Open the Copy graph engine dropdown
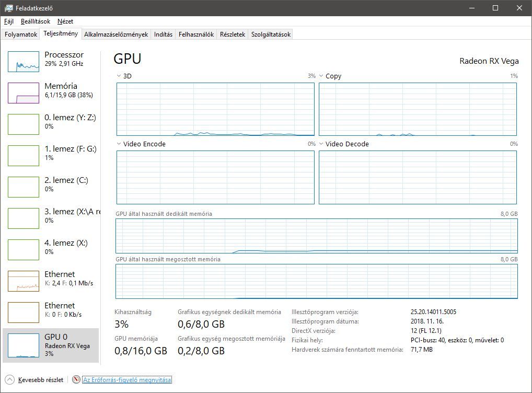 click(321, 76)
